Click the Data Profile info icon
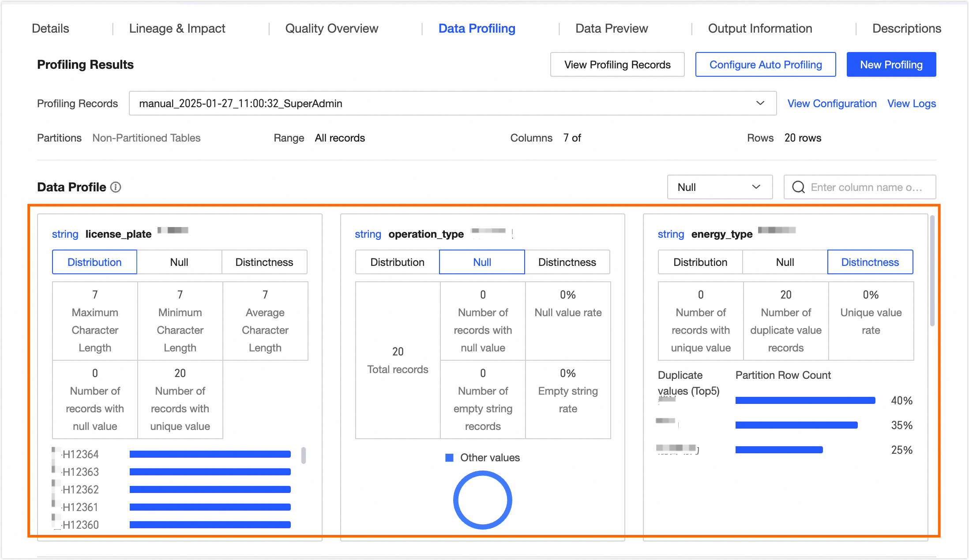Image resolution: width=969 pixels, height=560 pixels. click(116, 187)
